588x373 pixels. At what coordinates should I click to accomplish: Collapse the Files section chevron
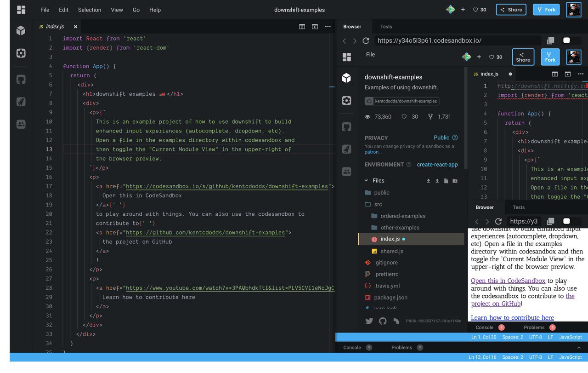click(366, 181)
